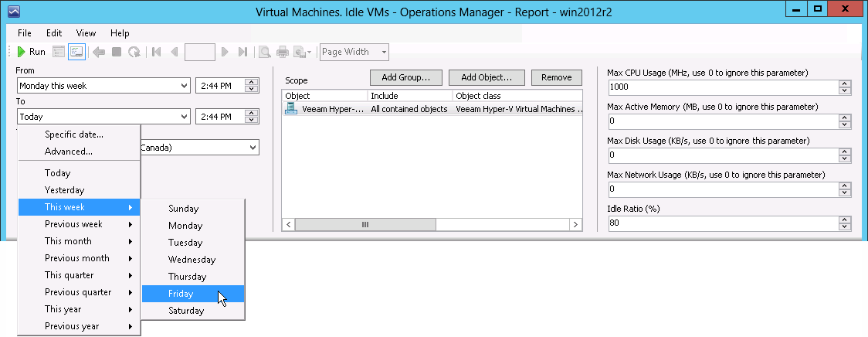The image size is (868, 337).
Task: Click the Max CPU Usage field
Action: (722, 87)
